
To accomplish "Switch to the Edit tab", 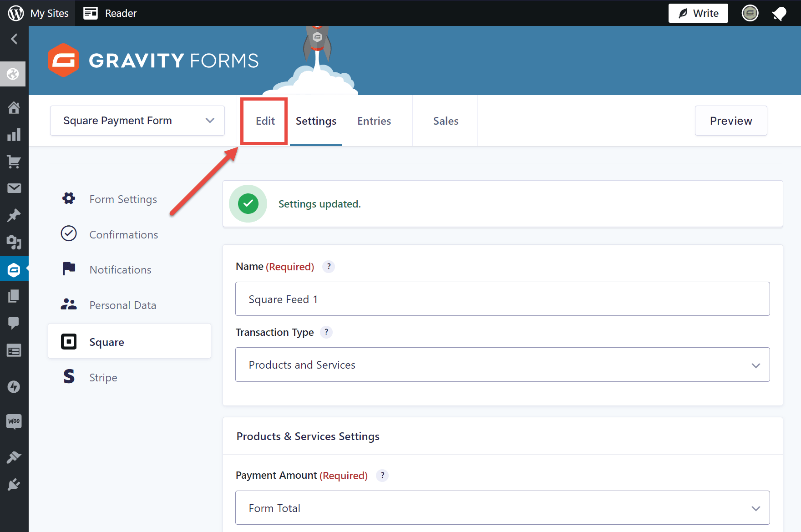I will click(x=265, y=121).
